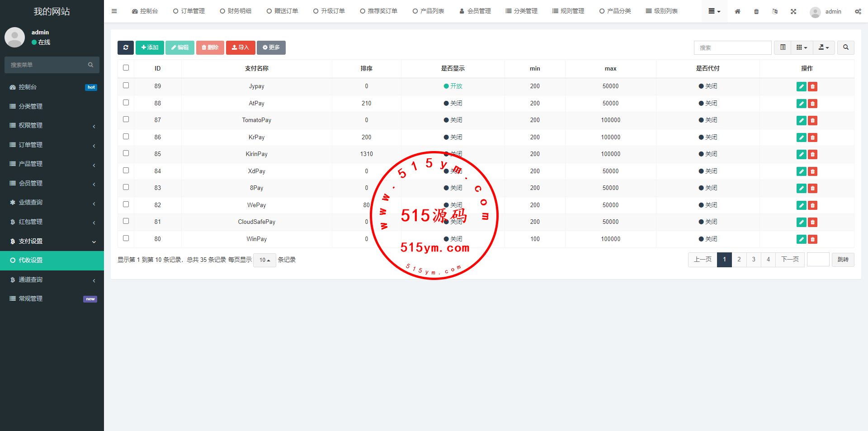Open the column selector grid dropdown
The image size is (868, 431).
801,47
